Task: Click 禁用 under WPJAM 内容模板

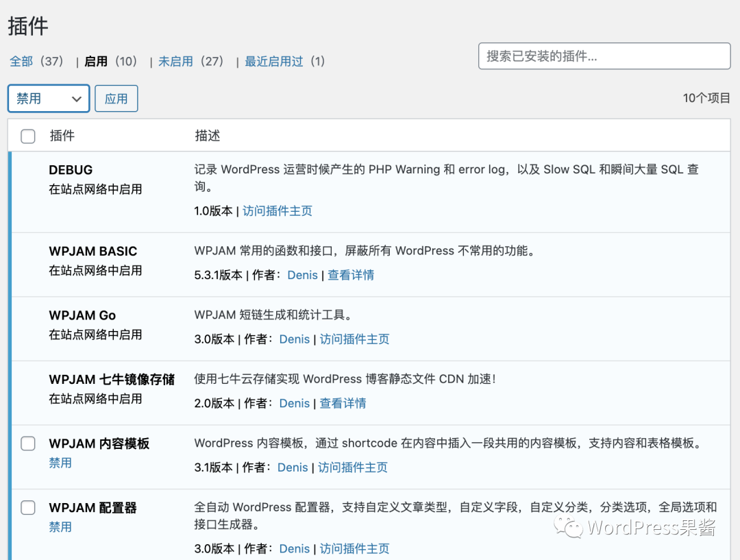Action: [60, 463]
